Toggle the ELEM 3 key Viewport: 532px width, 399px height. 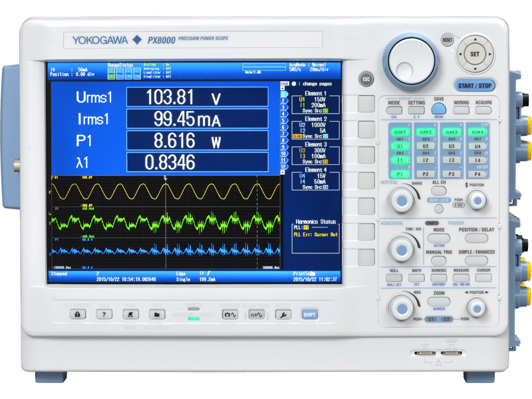[452, 132]
